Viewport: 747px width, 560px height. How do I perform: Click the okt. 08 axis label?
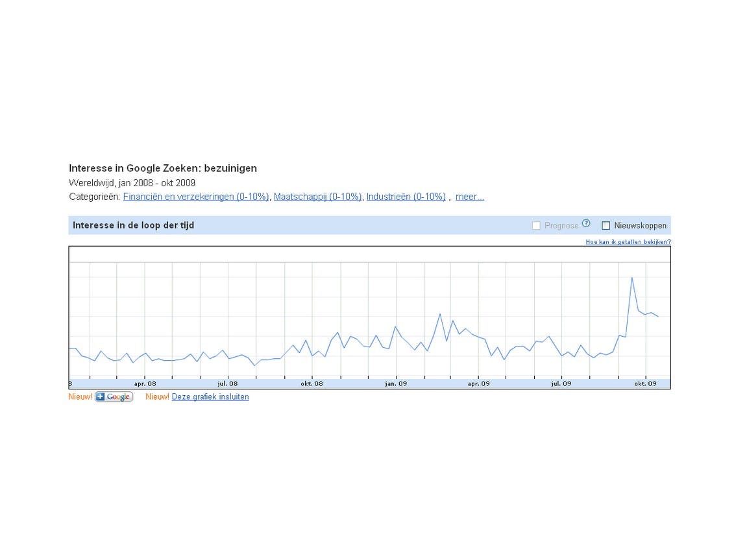[x=312, y=383]
